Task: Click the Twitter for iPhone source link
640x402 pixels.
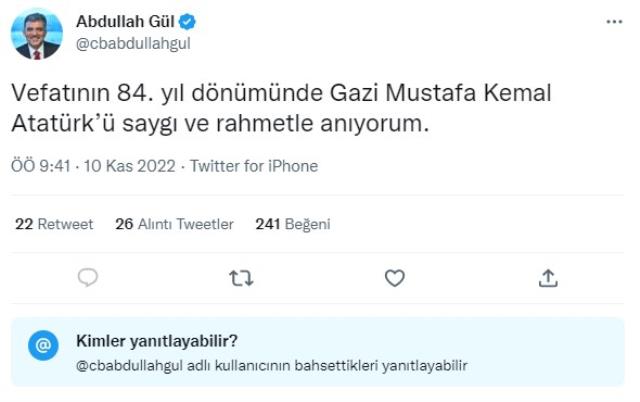Action: [x=253, y=166]
